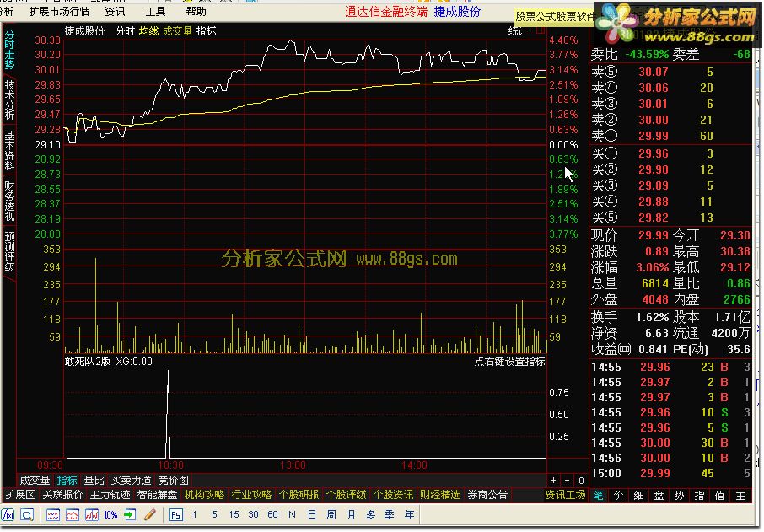Open the 个股评级 tab
This screenshot has height=532, width=764.
click(x=346, y=495)
